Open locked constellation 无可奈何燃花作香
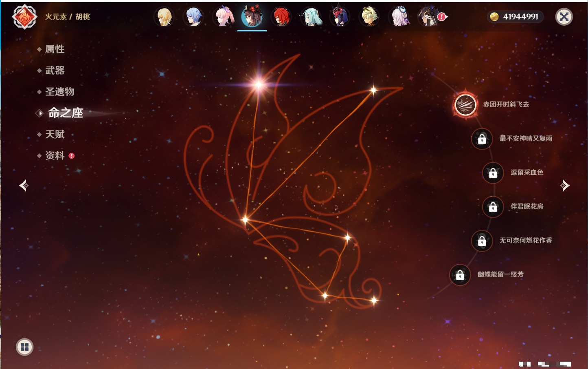588x369 pixels. coord(482,241)
